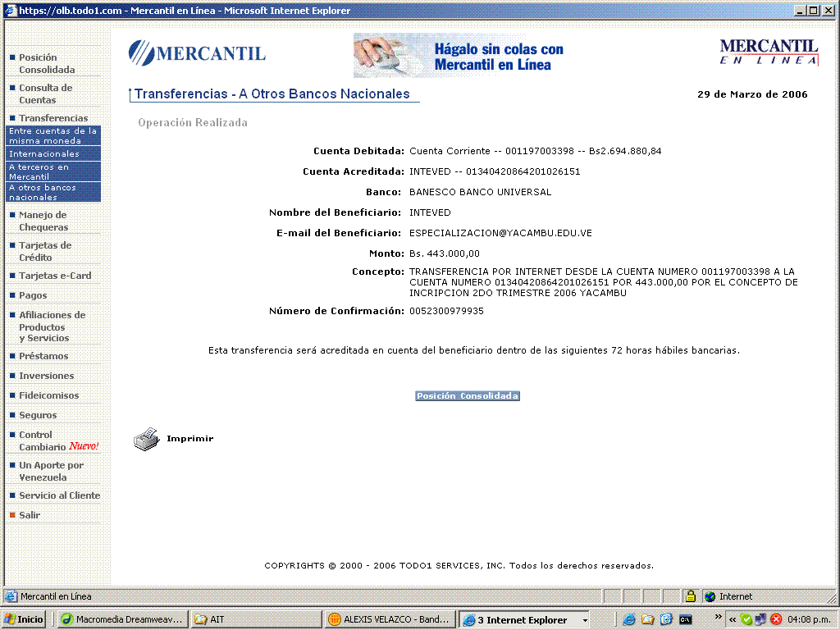Select Transferencias in the sidebar menu
The width and height of the screenshot is (840, 630).
coord(53,118)
